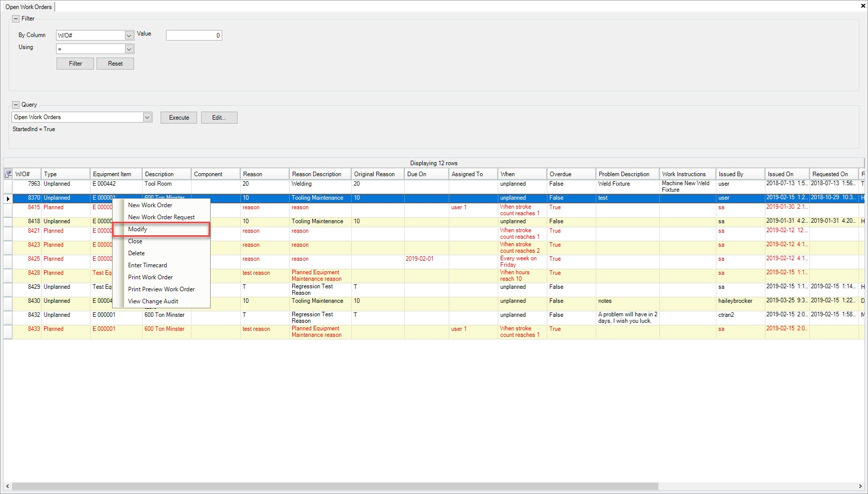Image resolution: width=868 pixels, height=494 pixels.
Task: Sort by the Requested On column header
Action: (x=834, y=174)
